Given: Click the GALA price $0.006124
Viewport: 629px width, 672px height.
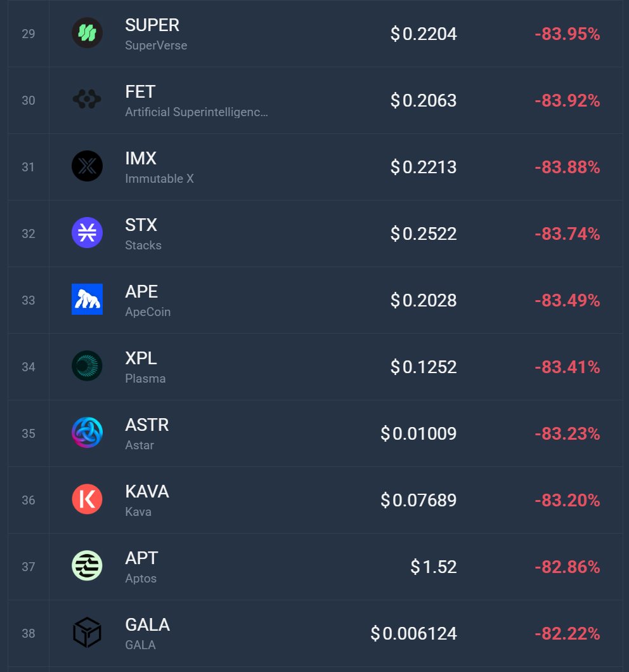Looking at the screenshot, I should (414, 633).
